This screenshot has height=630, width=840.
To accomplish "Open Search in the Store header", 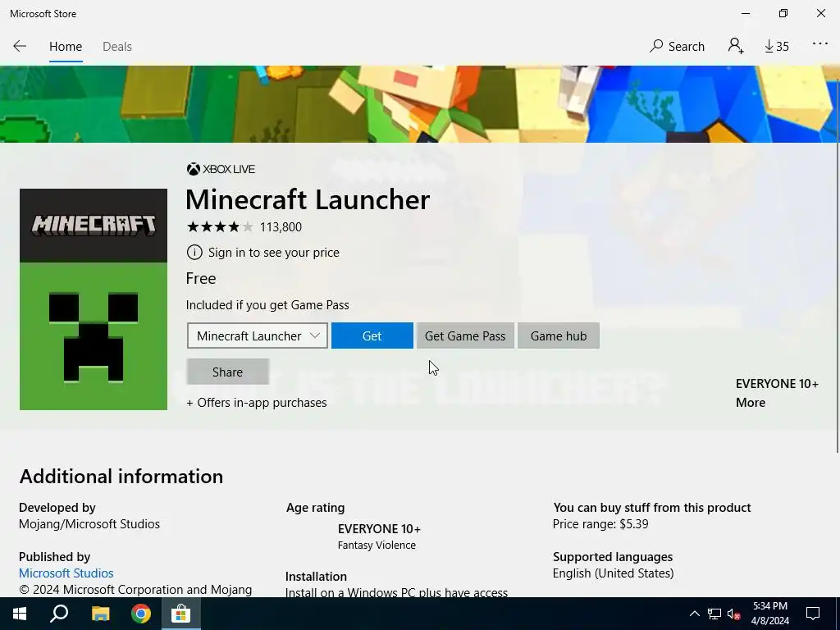I will [677, 47].
